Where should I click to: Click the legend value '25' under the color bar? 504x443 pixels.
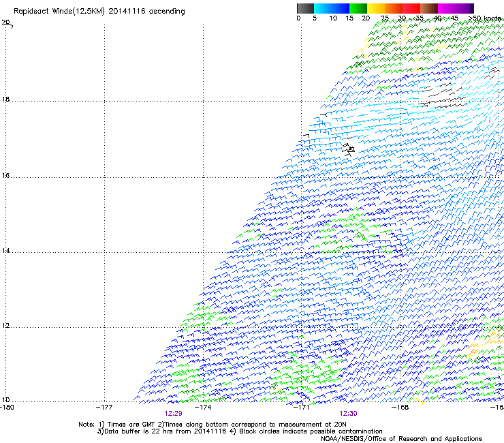(x=385, y=18)
